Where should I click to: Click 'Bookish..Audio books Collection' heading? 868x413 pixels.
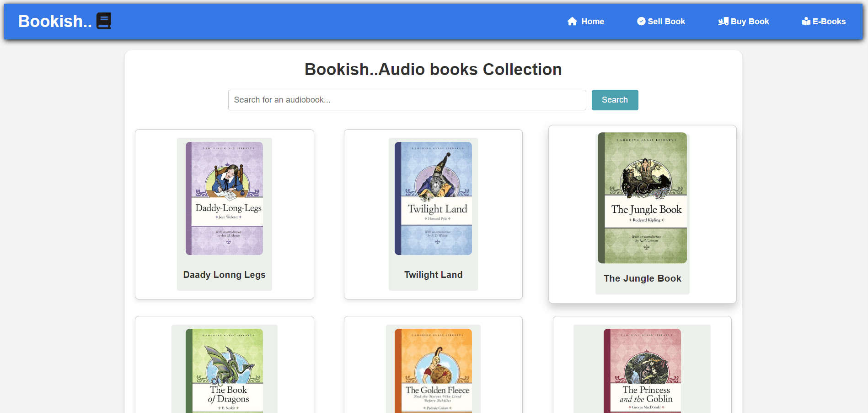(x=433, y=70)
